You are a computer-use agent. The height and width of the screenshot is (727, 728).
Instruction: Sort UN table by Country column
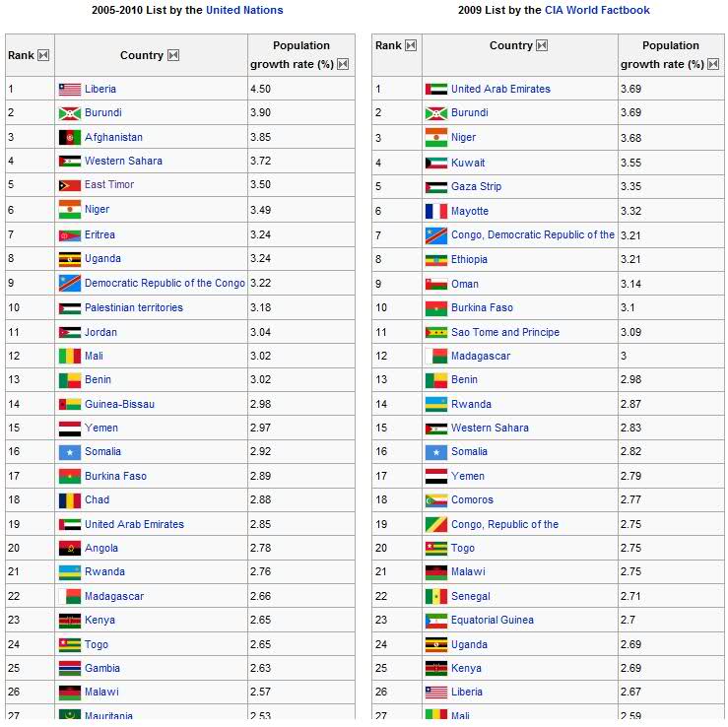tap(173, 55)
